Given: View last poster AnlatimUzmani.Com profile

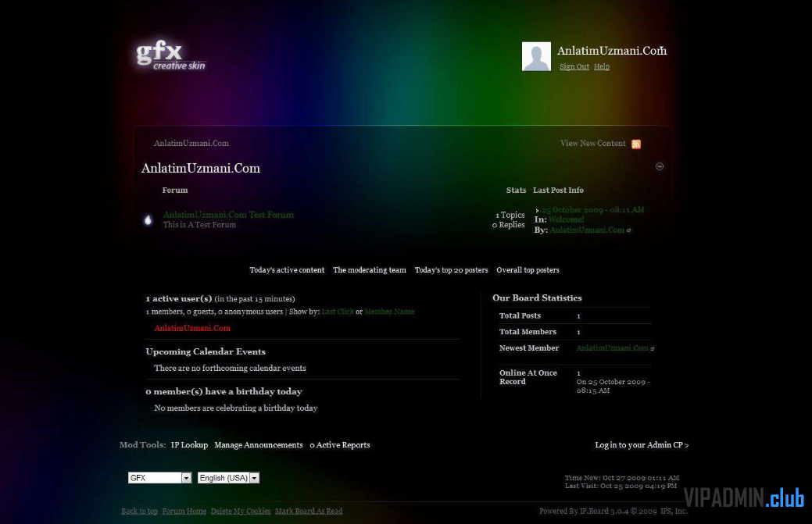Looking at the screenshot, I should [x=587, y=230].
